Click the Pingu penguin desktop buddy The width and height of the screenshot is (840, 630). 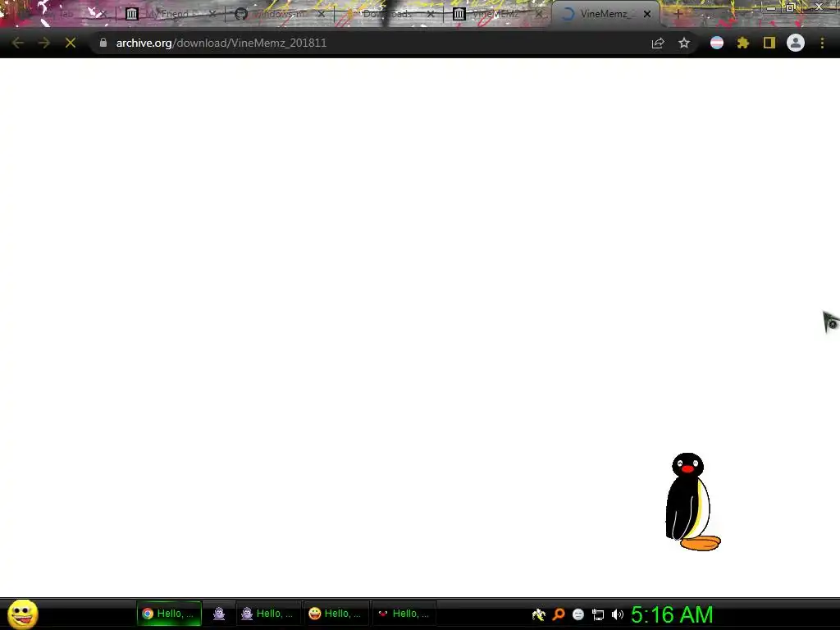[x=692, y=502]
